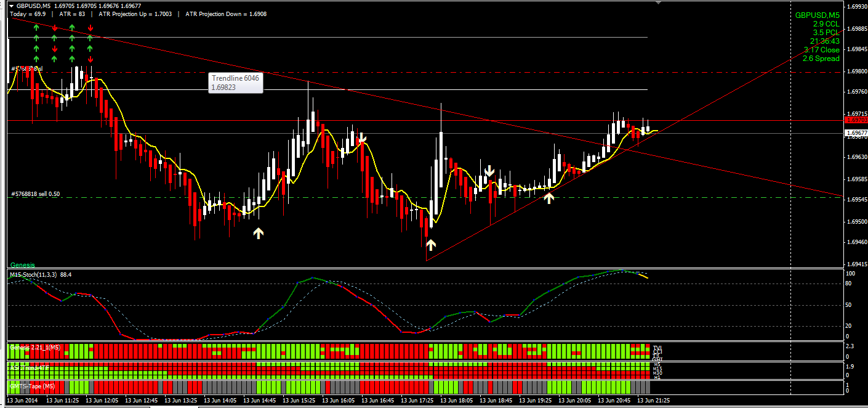The image size is (868, 408).
Task: Click the '2.6 Spread' info value
Action: (x=821, y=59)
